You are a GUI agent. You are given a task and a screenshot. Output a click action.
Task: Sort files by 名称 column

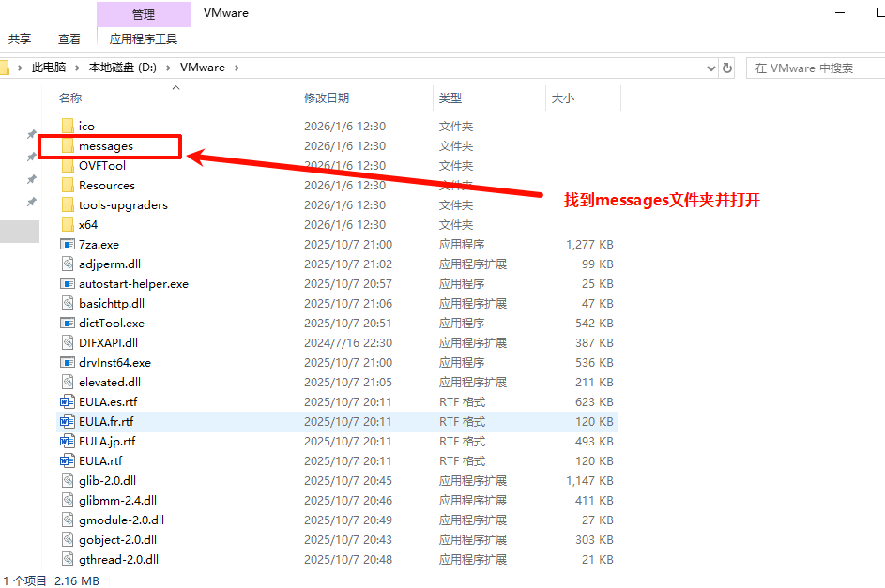(x=70, y=98)
